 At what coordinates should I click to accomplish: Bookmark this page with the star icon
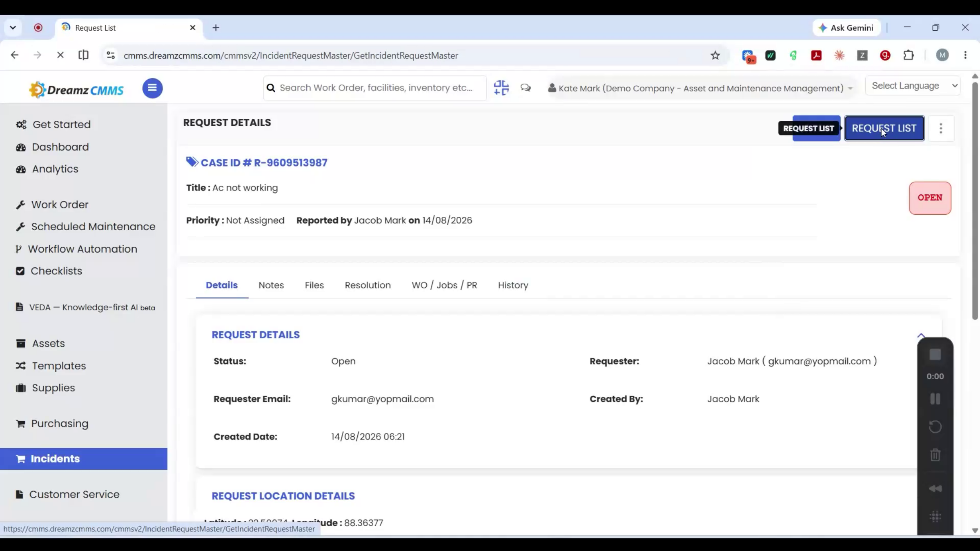(x=715, y=56)
